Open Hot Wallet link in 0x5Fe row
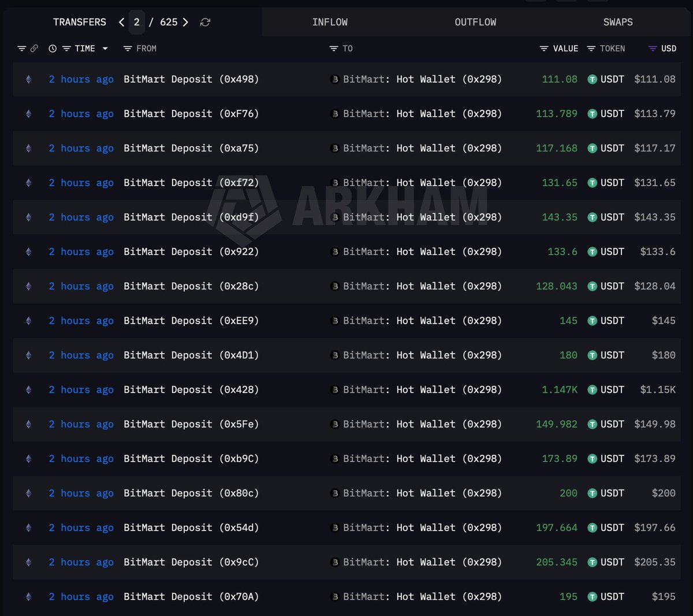Viewport: 693px width, 616px height. 449,424
